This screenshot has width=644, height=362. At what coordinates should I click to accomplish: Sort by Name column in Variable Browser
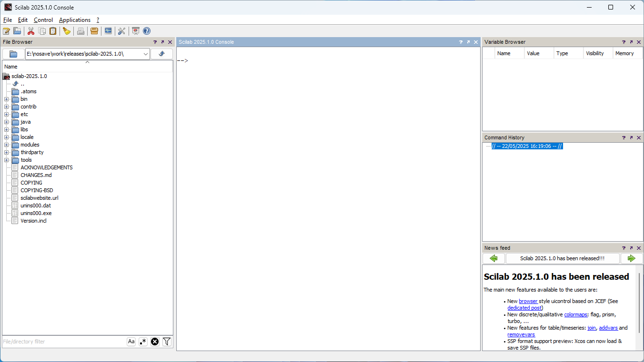tap(510, 53)
